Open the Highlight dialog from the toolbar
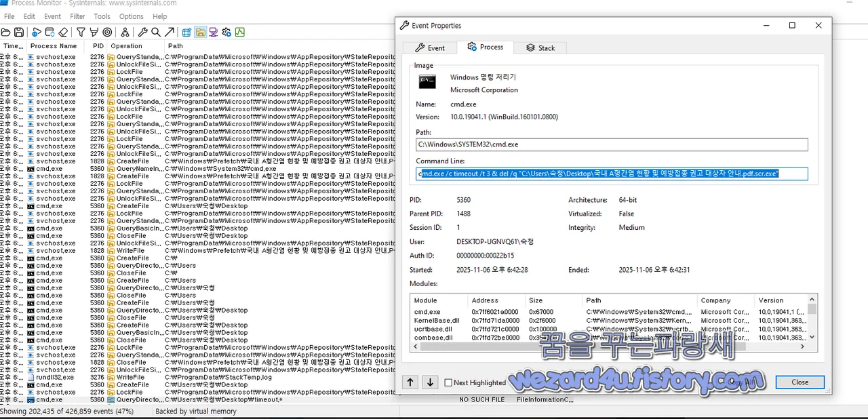The height and width of the screenshot is (419, 868). point(94,32)
